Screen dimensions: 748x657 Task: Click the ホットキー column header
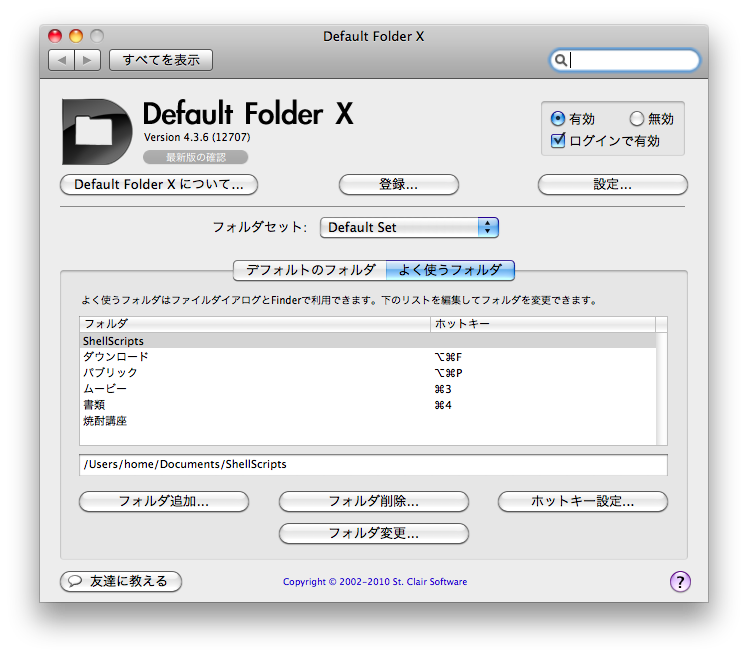click(543, 324)
